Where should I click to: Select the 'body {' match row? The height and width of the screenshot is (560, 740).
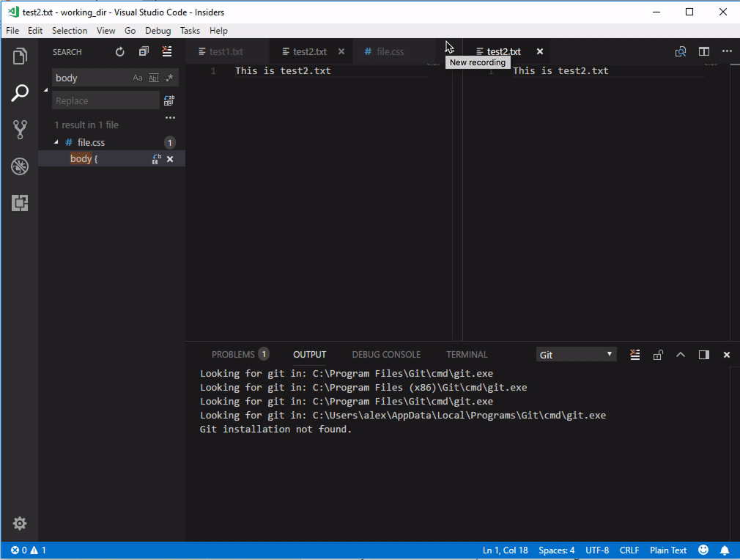click(111, 158)
